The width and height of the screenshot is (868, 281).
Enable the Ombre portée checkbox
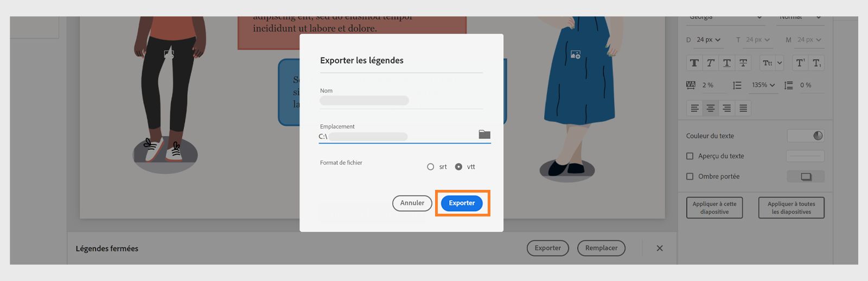point(690,176)
